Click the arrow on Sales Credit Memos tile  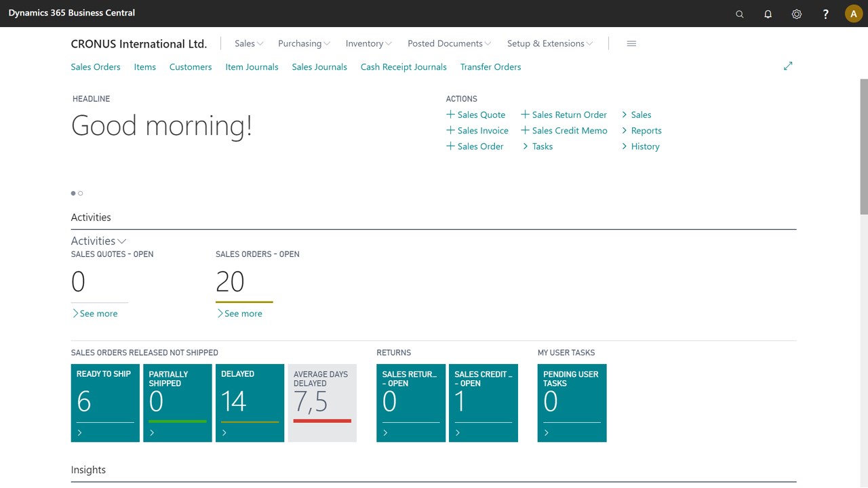(458, 432)
